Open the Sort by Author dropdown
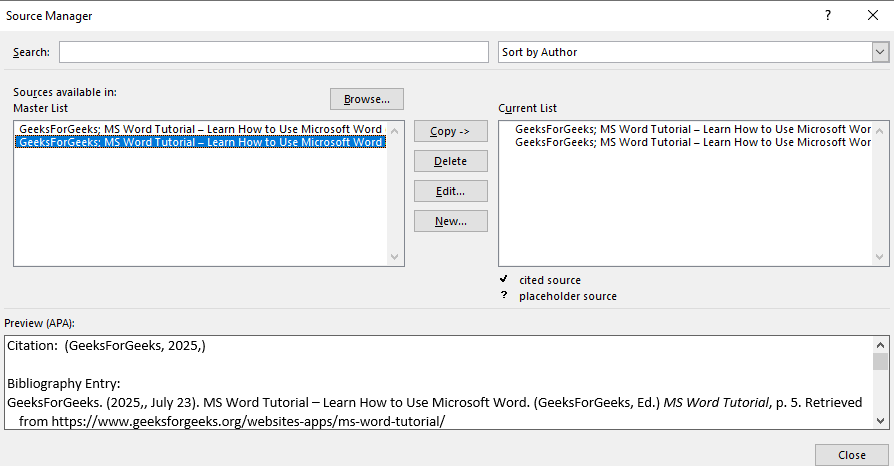894x466 pixels. [x=880, y=52]
